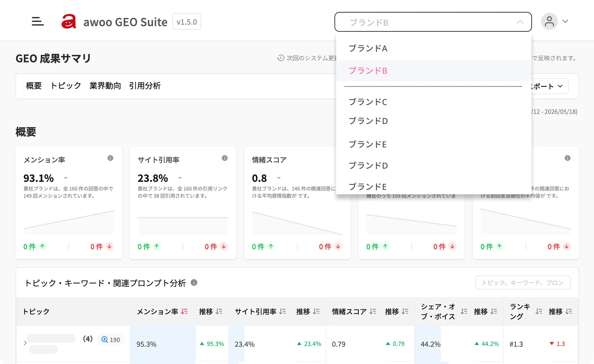This screenshot has height=364, width=594.
Task: Show info for サイト引用率 card
Action: pyautogui.click(x=225, y=158)
